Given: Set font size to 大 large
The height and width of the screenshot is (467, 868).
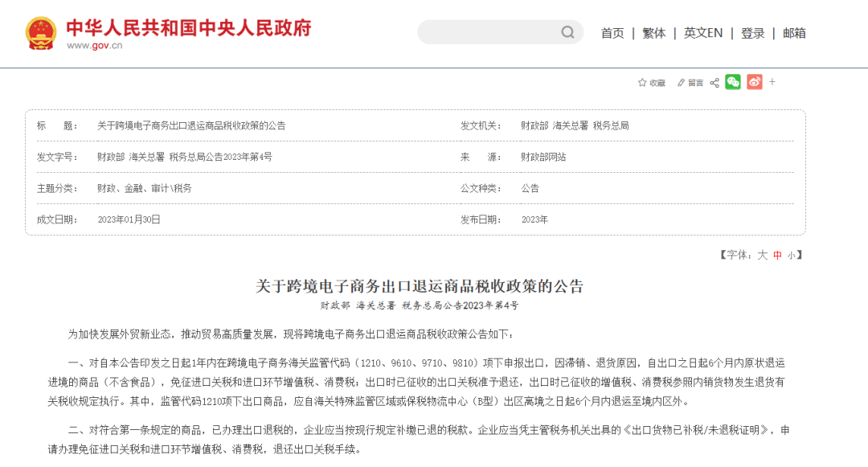Looking at the screenshot, I should click(762, 255).
